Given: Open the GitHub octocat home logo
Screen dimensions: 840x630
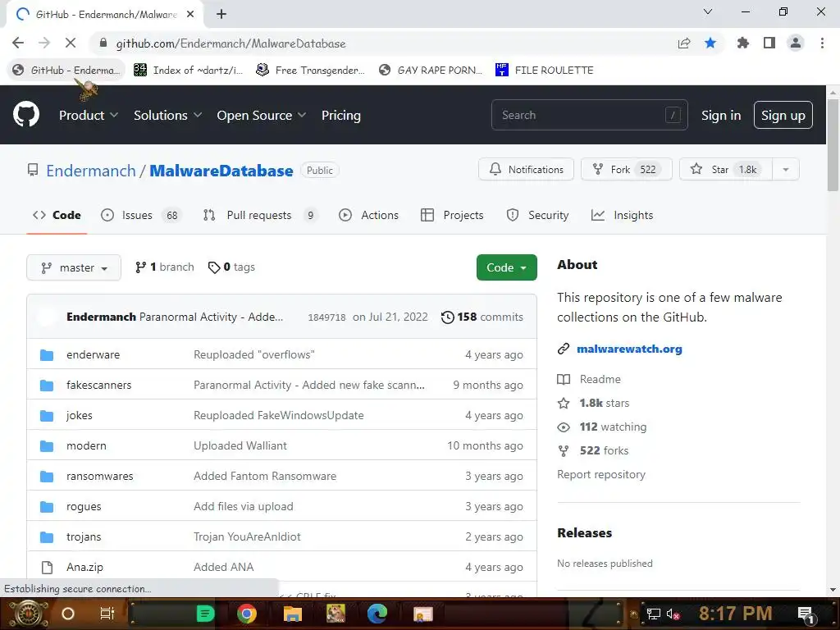Looking at the screenshot, I should point(26,115).
